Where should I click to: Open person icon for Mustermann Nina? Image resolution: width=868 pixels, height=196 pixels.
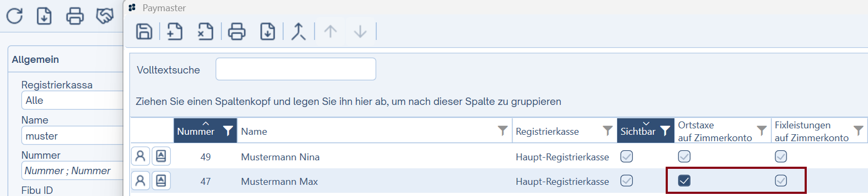tap(140, 156)
